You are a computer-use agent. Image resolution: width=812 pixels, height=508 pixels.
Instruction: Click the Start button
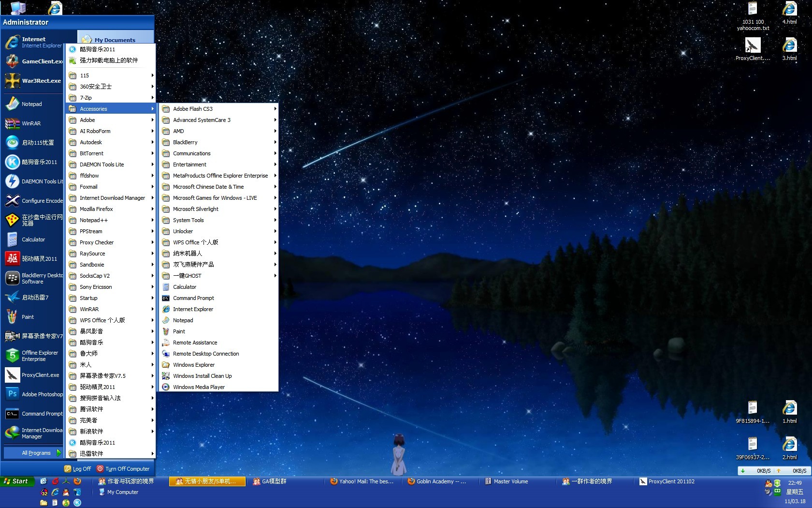tap(17, 481)
